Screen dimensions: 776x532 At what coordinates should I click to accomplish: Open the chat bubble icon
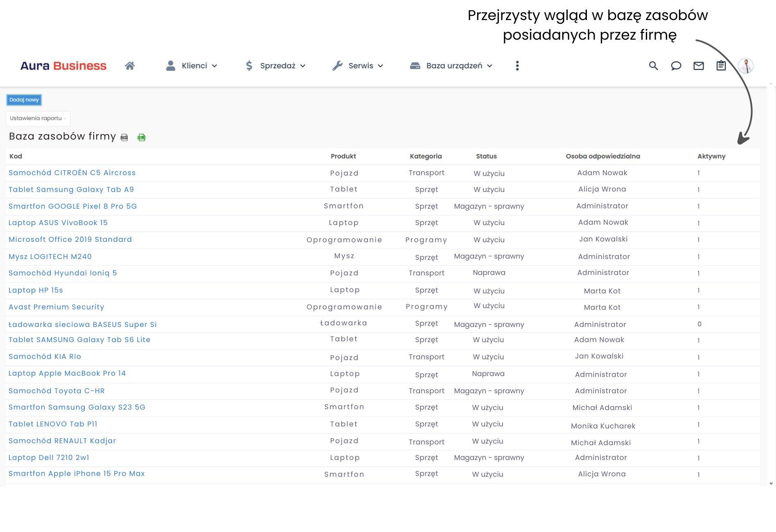[676, 66]
